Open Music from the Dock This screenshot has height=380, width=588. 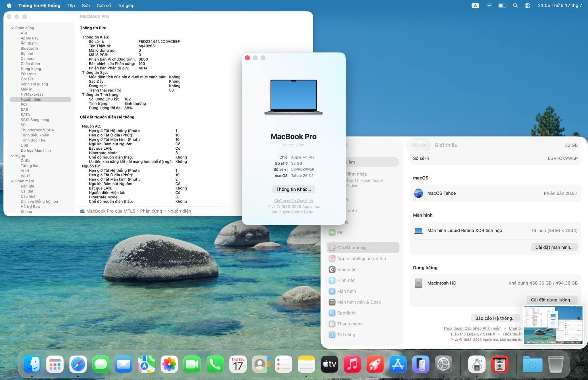(352, 364)
